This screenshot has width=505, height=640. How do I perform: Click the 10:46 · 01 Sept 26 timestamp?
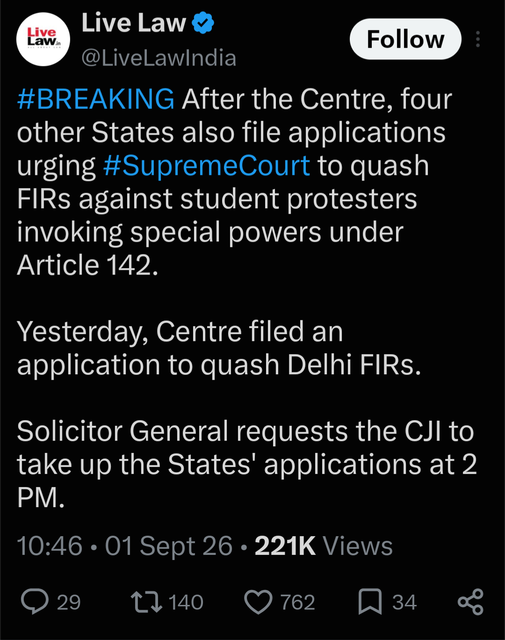125,546
